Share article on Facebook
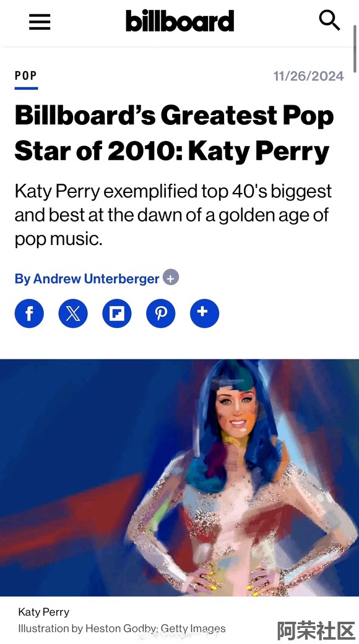 point(29,314)
